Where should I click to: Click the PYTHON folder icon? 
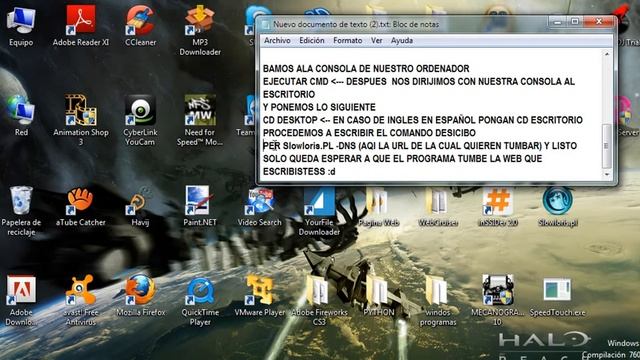coord(379,296)
